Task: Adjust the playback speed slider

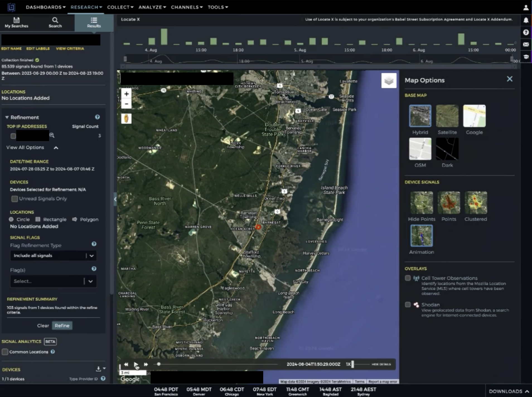Action: [353, 364]
